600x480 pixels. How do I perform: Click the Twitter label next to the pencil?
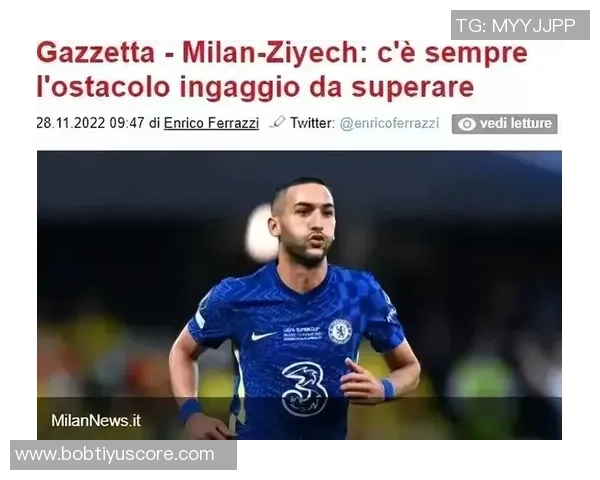312,123
